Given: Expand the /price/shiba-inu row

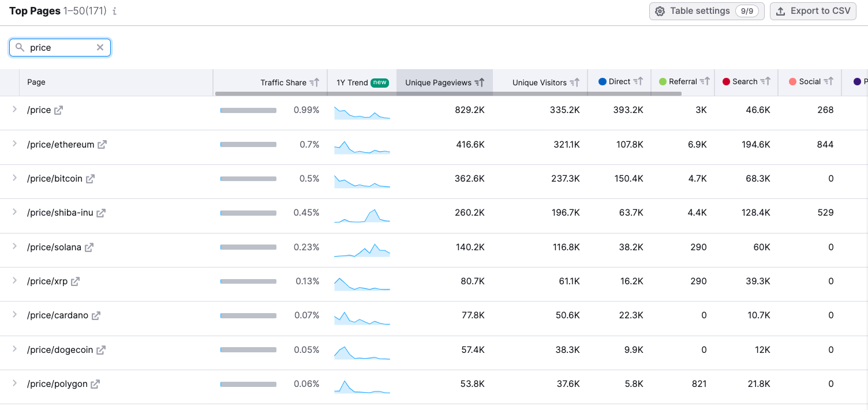Looking at the screenshot, I should (x=15, y=212).
